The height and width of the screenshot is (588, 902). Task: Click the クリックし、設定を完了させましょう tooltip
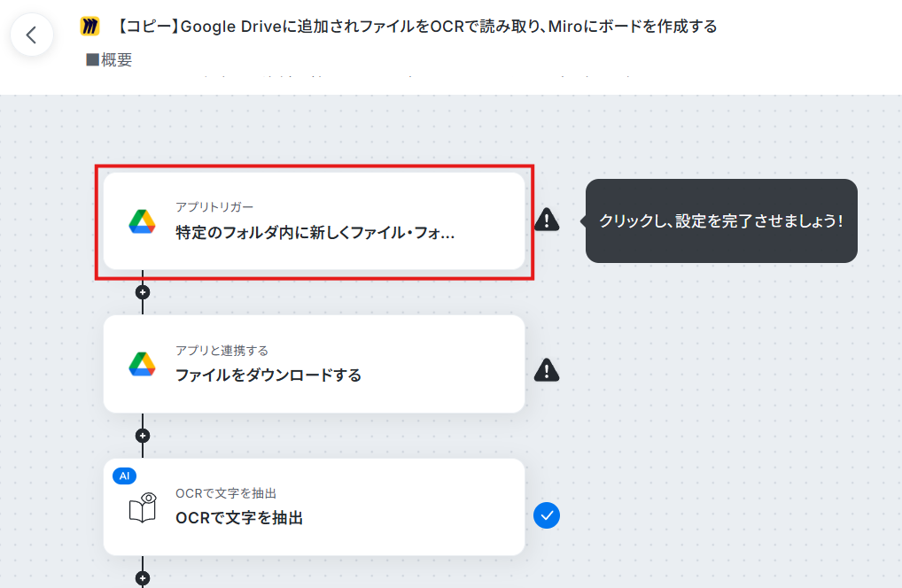click(x=721, y=220)
